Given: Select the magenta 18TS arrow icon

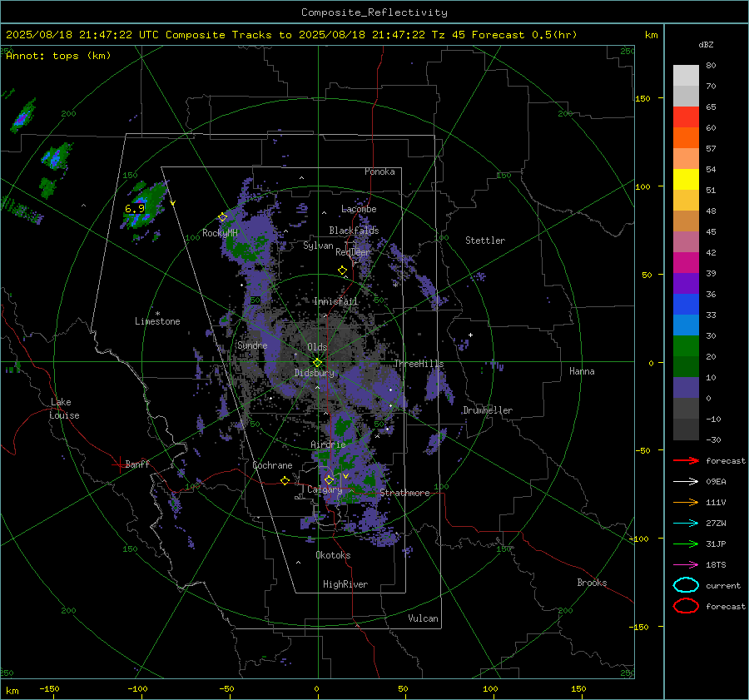Looking at the screenshot, I should [686, 565].
